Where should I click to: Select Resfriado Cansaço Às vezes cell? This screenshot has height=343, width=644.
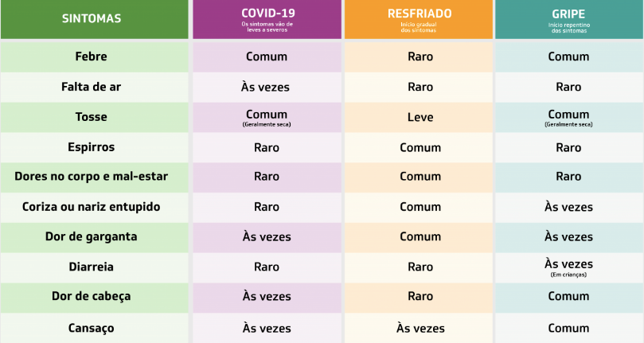[419, 328]
